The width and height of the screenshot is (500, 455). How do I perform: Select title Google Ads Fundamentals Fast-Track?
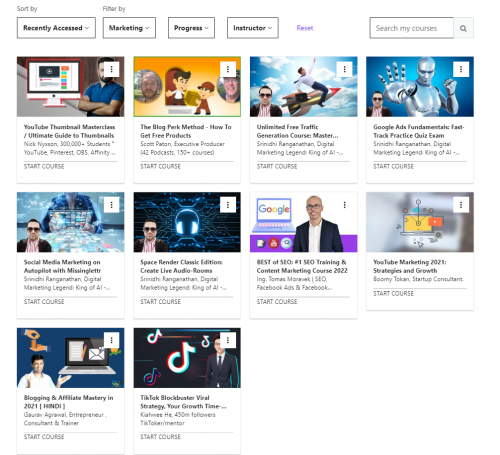419,131
